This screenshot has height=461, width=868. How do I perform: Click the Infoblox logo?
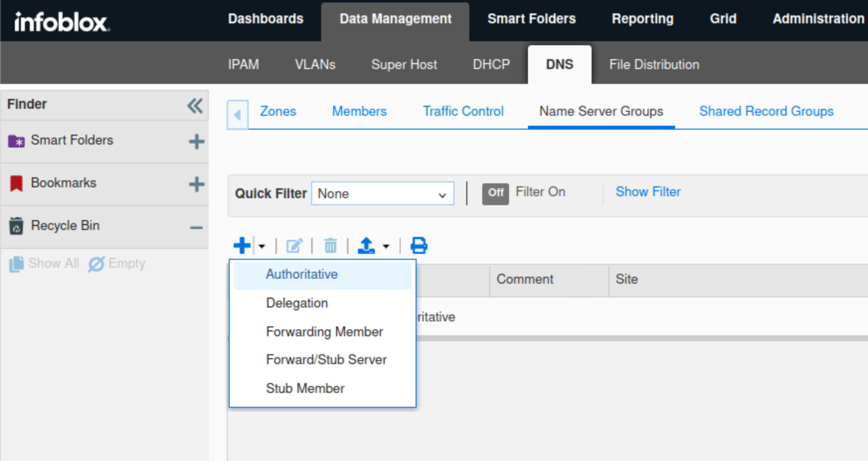pyautogui.click(x=62, y=22)
